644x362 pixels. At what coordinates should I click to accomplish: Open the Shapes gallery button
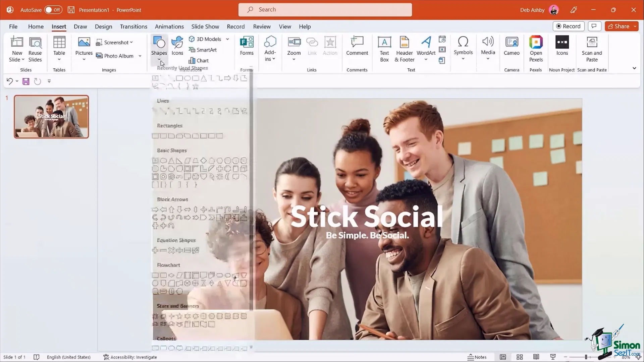coord(159,49)
